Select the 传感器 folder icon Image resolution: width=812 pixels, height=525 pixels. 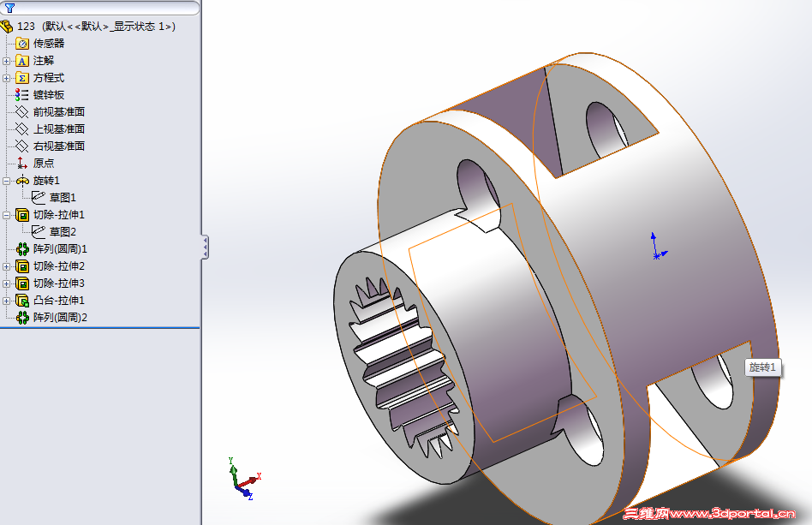coord(22,44)
